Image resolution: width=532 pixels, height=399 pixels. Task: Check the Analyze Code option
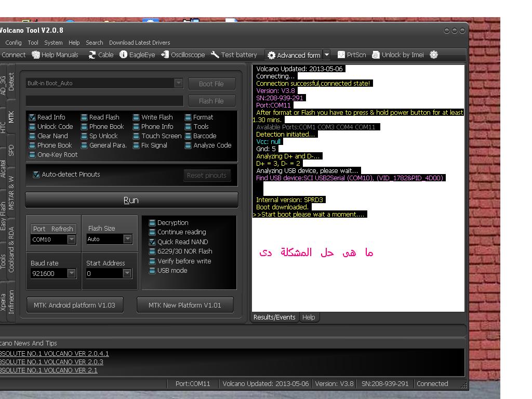[188, 145]
